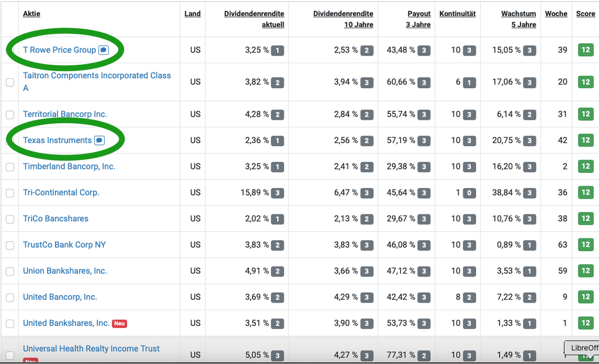Open the Union Bankshares, Inc. stock link
Image resolution: width=599 pixels, height=364 pixels.
tap(65, 271)
